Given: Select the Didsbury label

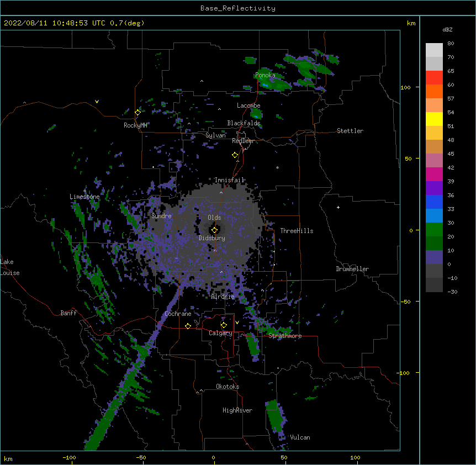Looking at the screenshot, I should pyautogui.click(x=212, y=238).
